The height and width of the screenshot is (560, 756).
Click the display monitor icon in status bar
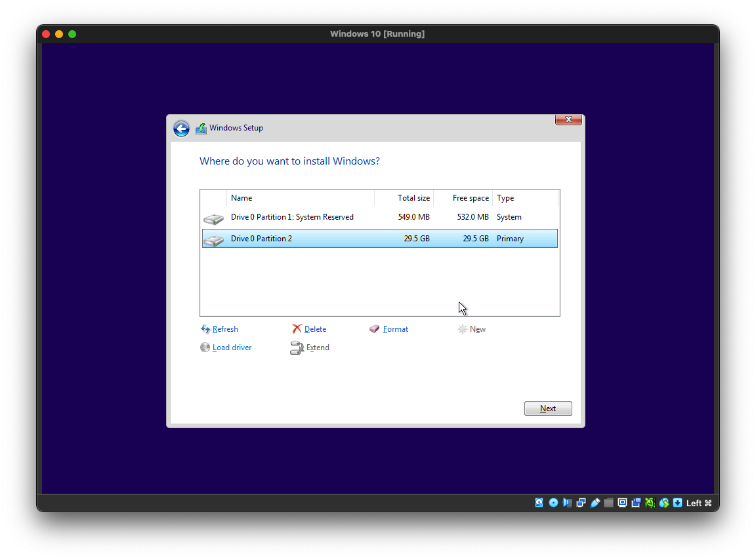(622, 503)
